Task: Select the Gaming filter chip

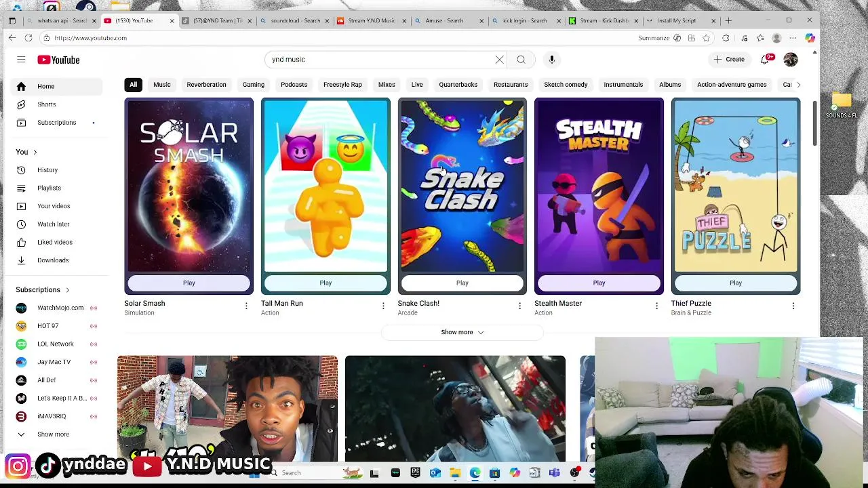Action: pyautogui.click(x=254, y=85)
